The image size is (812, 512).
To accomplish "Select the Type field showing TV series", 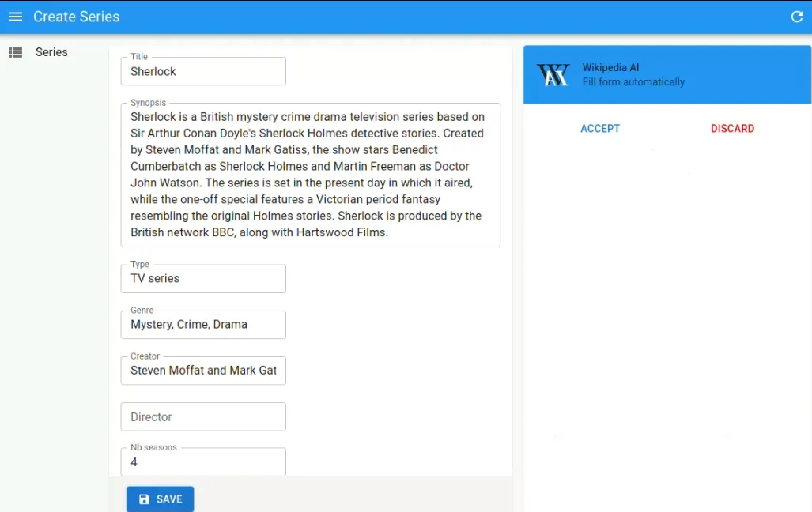I will (203, 278).
